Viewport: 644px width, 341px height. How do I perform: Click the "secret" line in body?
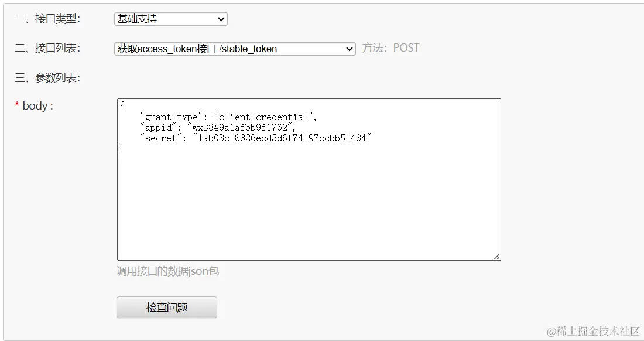point(255,138)
